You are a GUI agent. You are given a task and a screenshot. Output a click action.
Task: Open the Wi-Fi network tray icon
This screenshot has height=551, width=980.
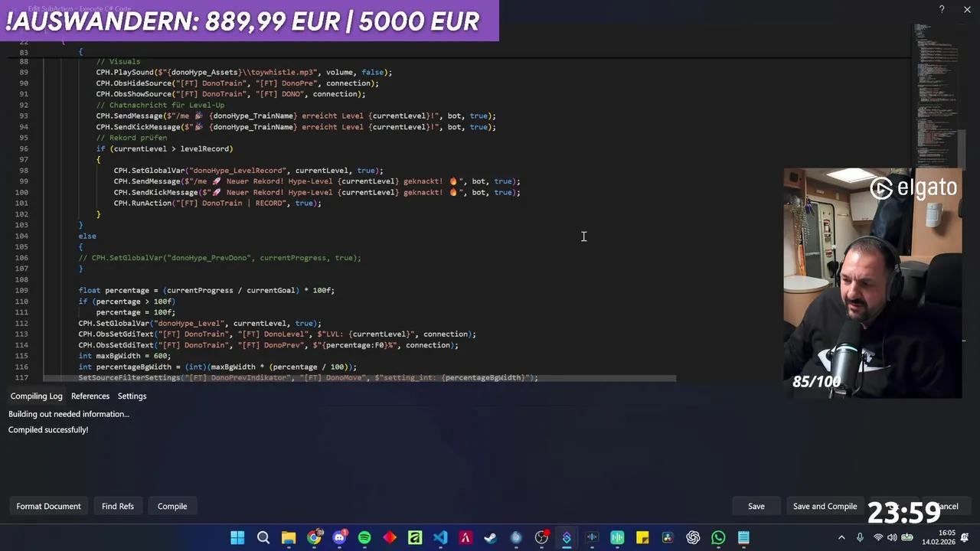click(x=878, y=537)
